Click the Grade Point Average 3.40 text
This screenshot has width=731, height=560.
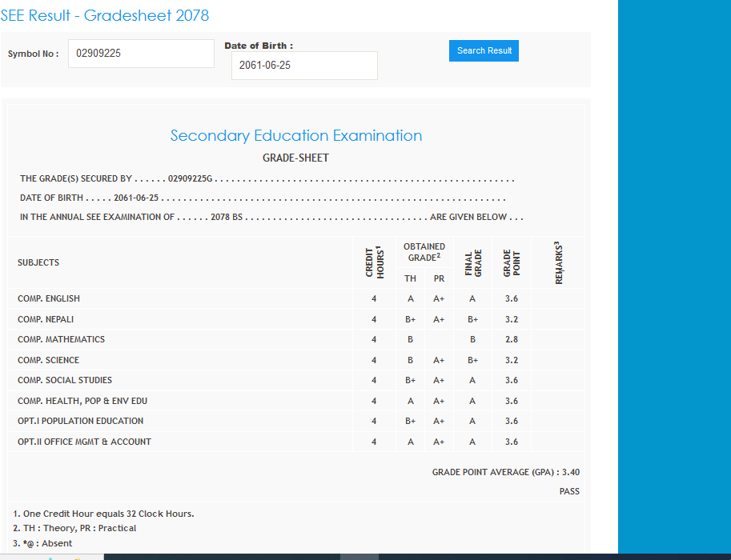pos(505,472)
